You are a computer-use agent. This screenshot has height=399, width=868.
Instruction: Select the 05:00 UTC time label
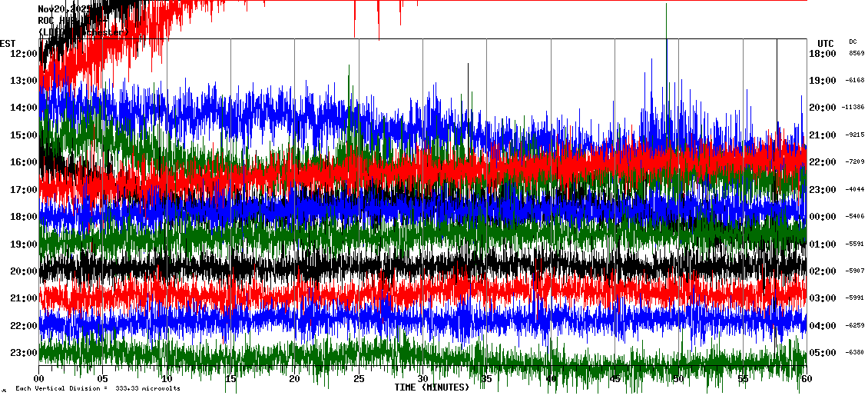click(822, 353)
